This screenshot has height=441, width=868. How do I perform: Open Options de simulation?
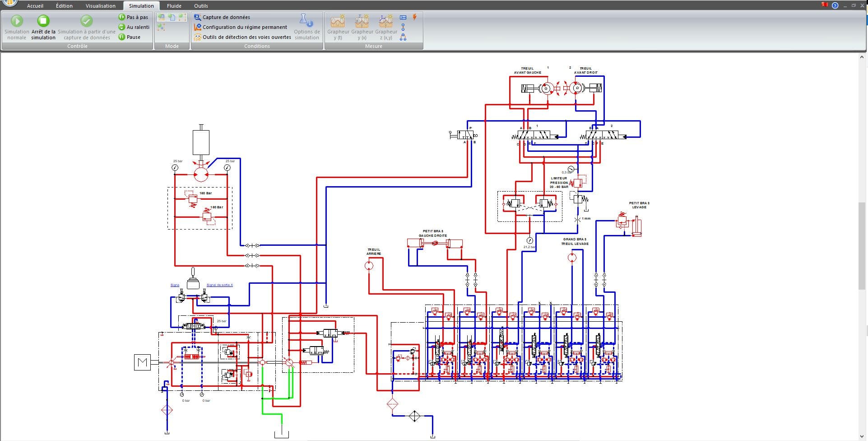pos(307,27)
